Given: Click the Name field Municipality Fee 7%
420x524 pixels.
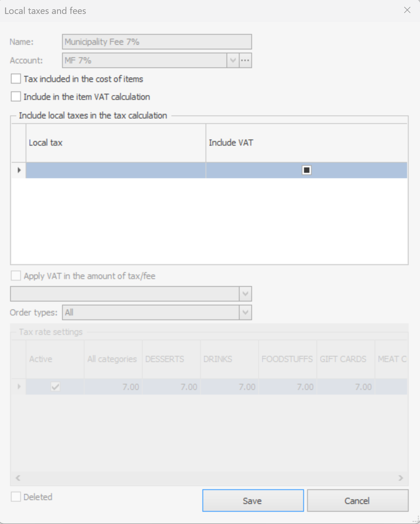Looking at the screenshot, I should [157, 42].
